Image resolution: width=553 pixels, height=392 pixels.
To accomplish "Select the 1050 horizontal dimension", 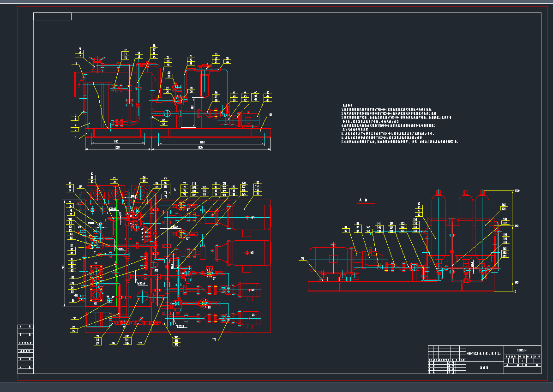I will tap(117, 148).
